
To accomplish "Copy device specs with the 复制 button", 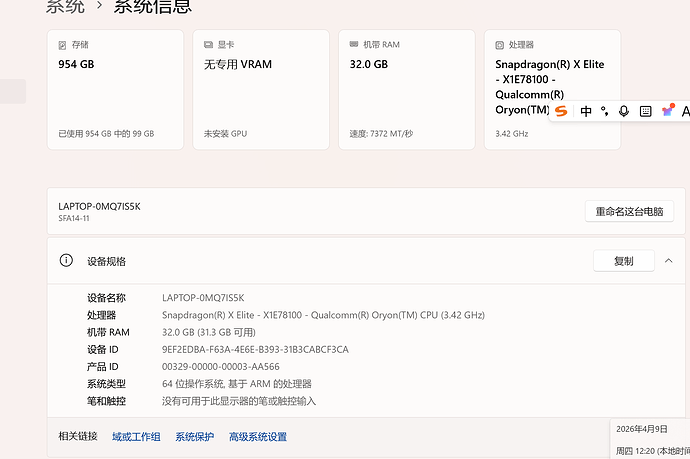I will (x=624, y=261).
